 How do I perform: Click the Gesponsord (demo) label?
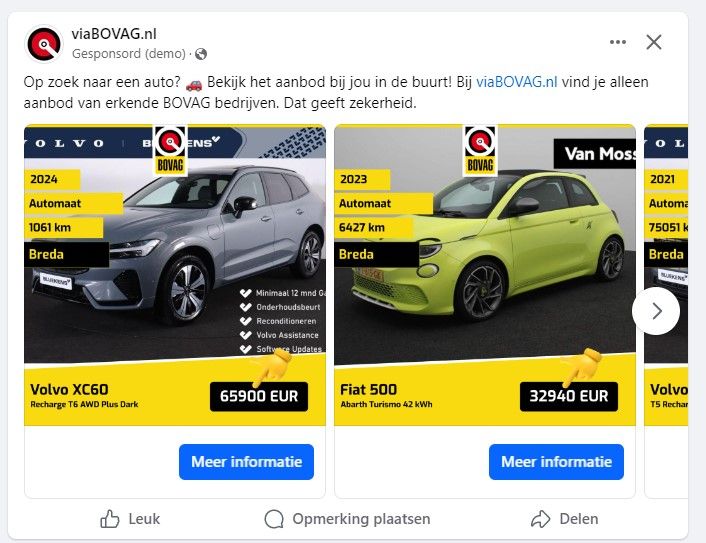pos(129,54)
